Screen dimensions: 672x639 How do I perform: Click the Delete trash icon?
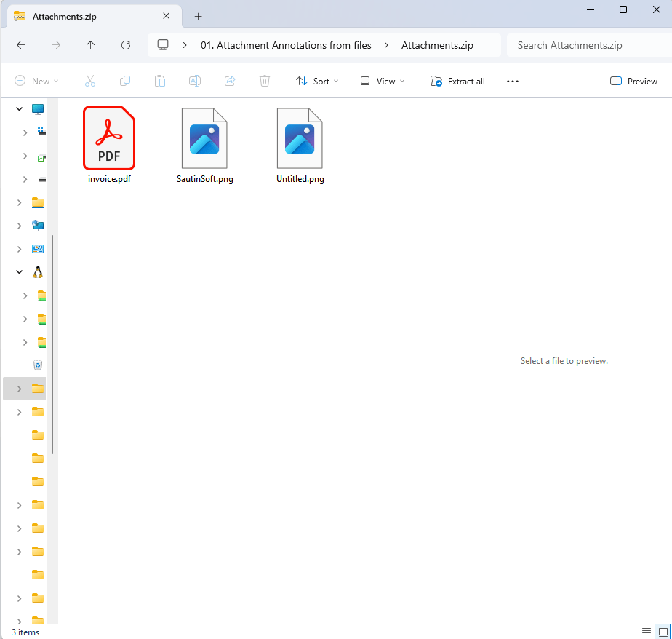tap(265, 81)
